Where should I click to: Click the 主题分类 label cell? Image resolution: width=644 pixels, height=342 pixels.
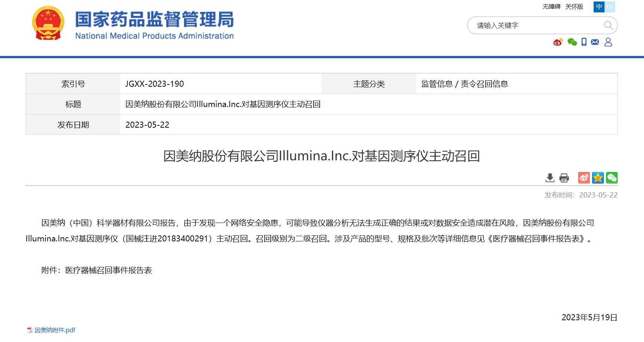coord(369,84)
